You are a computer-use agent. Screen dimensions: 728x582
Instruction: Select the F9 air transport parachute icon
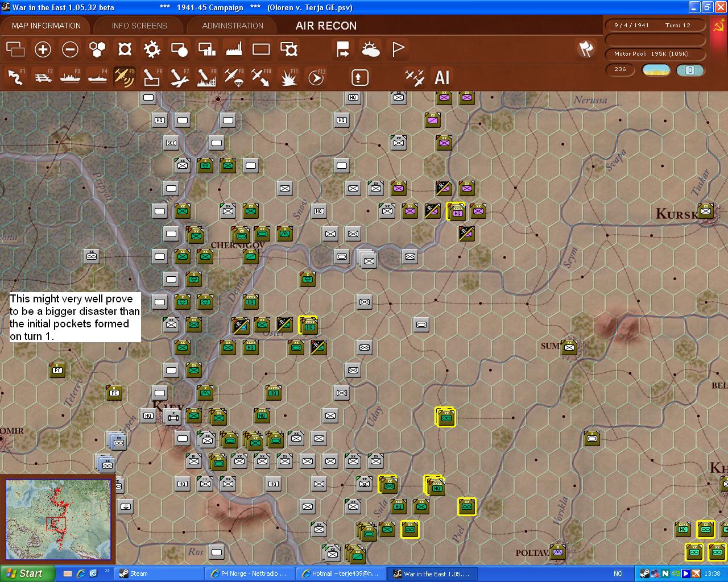234,77
